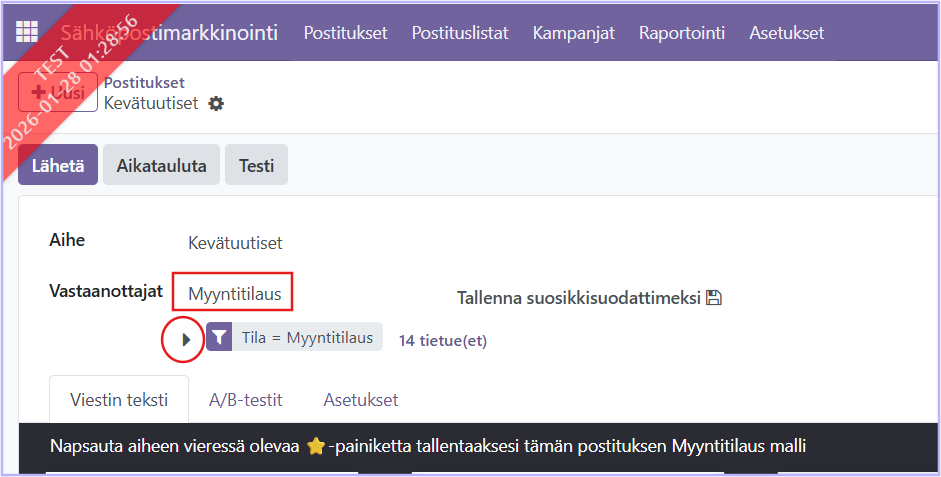The image size is (941, 477).
Task: Open the Postitukset menu
Action: tap(345, 32)
